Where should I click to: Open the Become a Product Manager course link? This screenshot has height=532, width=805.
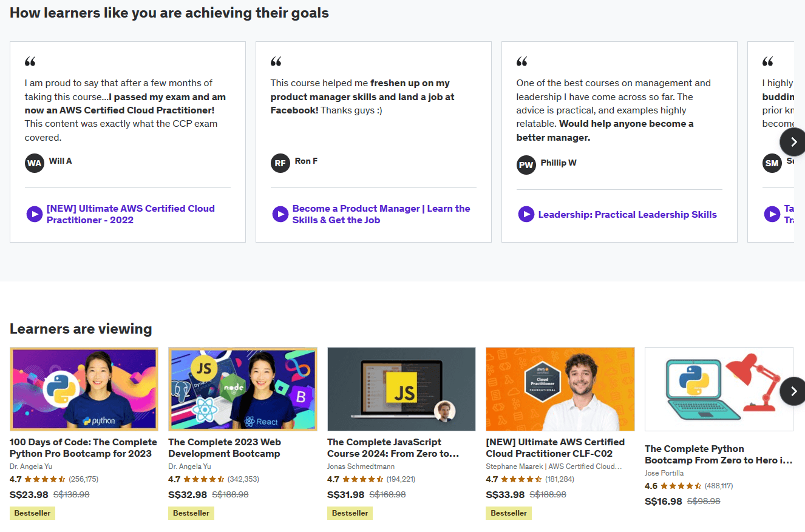(x=381, y=214)
